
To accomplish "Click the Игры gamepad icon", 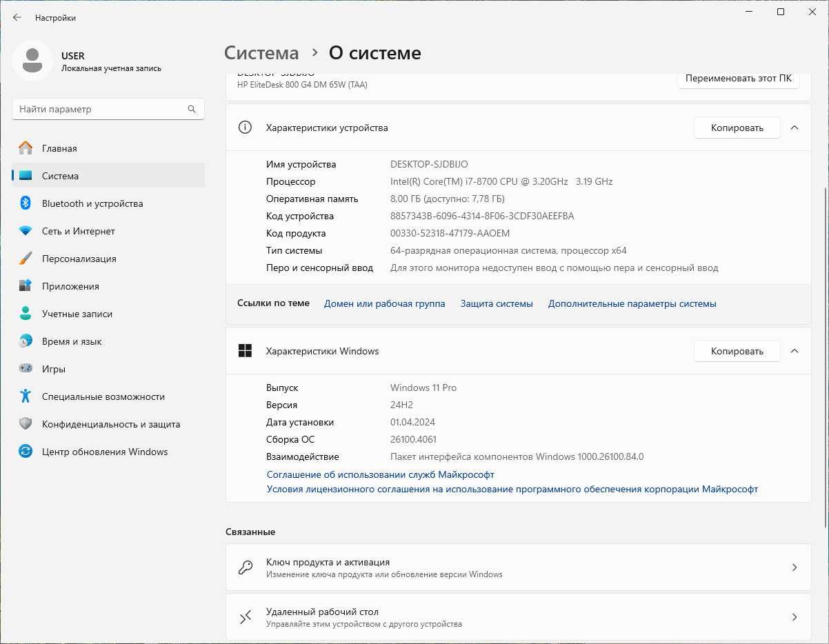I will coord(26,369).
